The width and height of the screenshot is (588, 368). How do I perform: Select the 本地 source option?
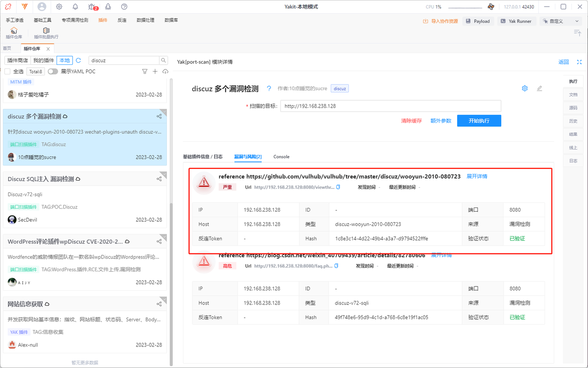tap(65, 60)
